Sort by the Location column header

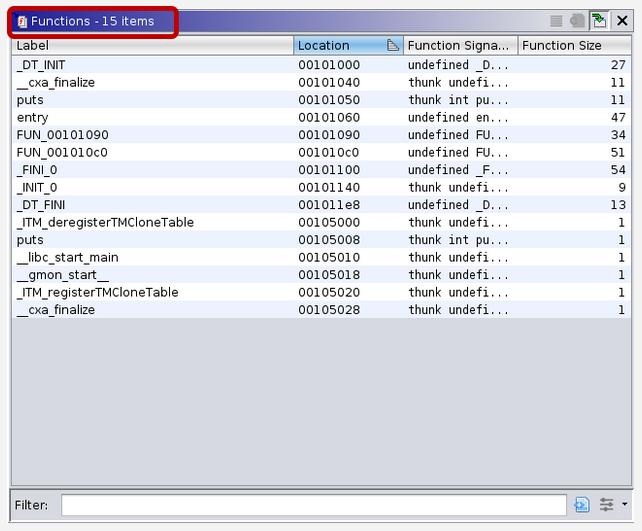tap(340, 45)
